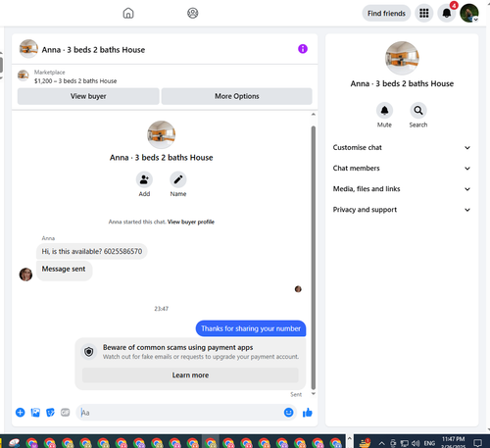Screen dimensions: 490x448
Task: Click More Options button
Action: click(237, 96)
